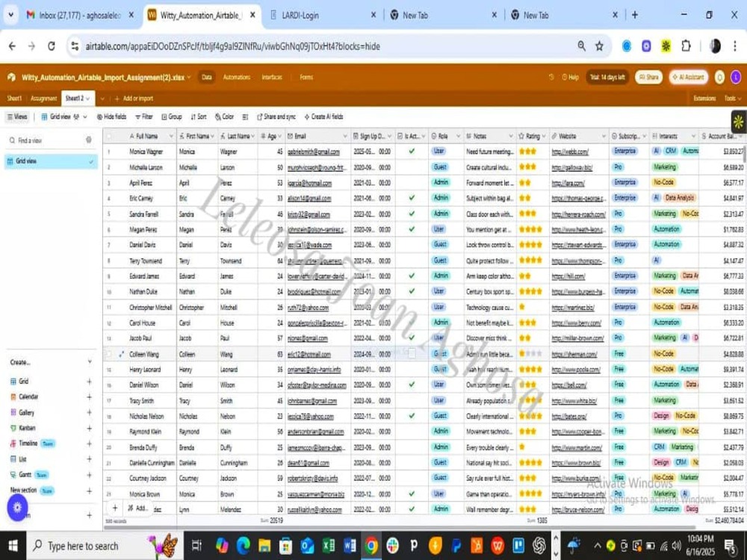
Task: Switch to the Interfaces tab
Action: pyautogui.click(x=272, y=77)
